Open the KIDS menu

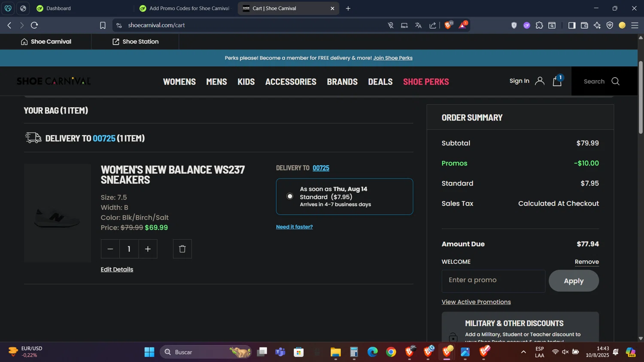(246, 81)
